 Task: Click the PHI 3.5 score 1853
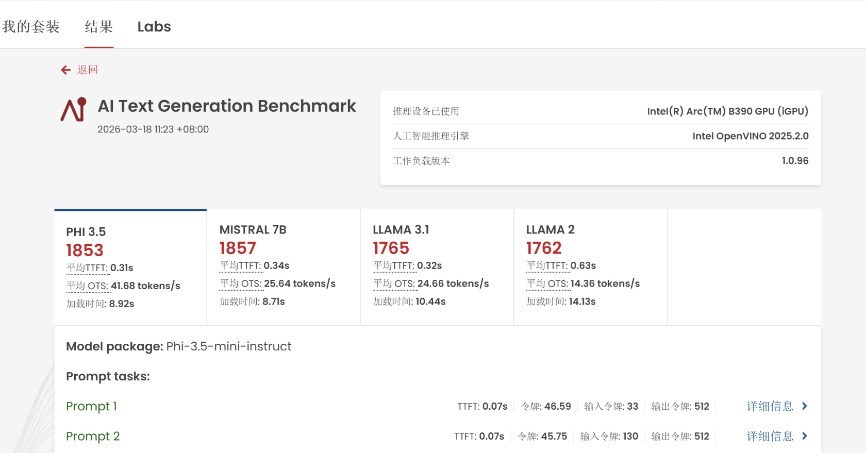click(x=85, y=249)
